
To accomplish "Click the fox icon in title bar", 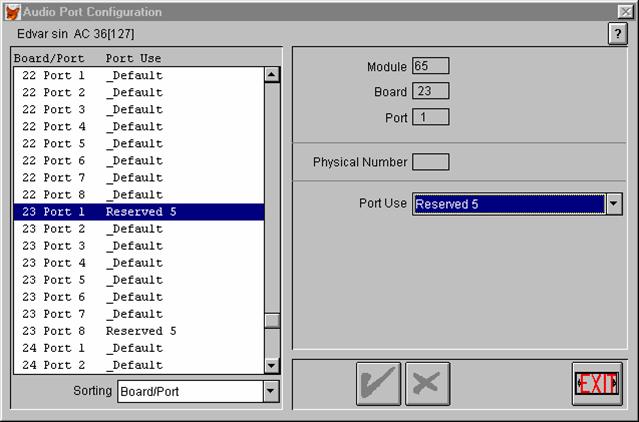I will click(13, 11).
